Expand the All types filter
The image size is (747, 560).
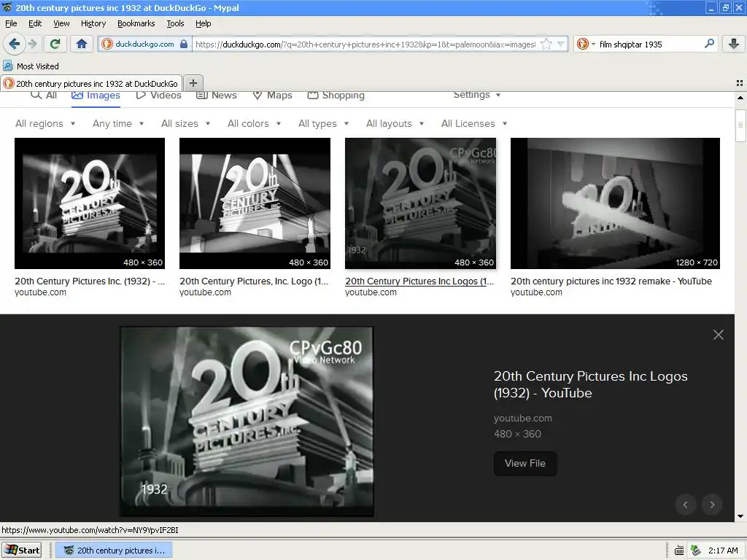pyautogui.click(x=323, y=123)
